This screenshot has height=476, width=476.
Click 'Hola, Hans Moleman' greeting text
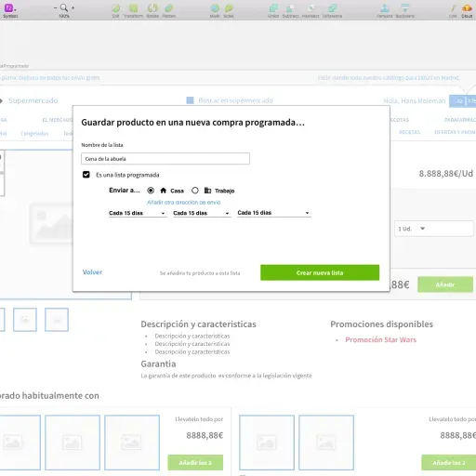pyautogui.click(x=415, y=100)
